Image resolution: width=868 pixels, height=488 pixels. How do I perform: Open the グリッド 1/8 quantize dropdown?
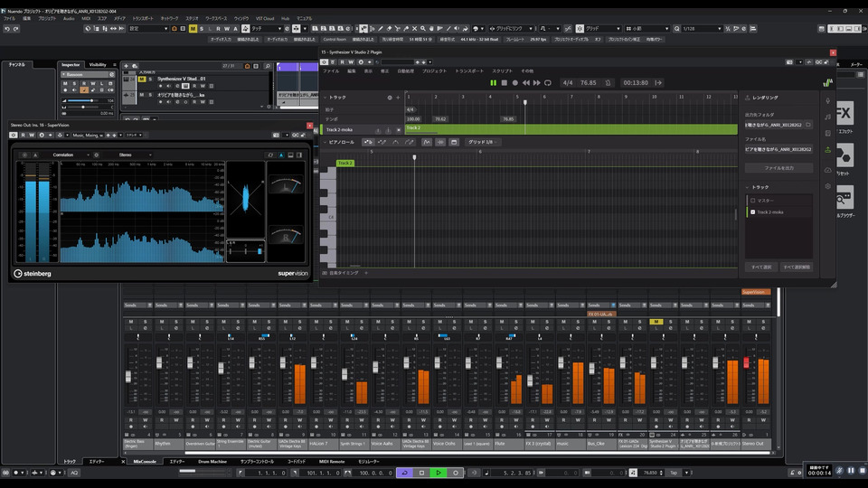tap(483, 142)
